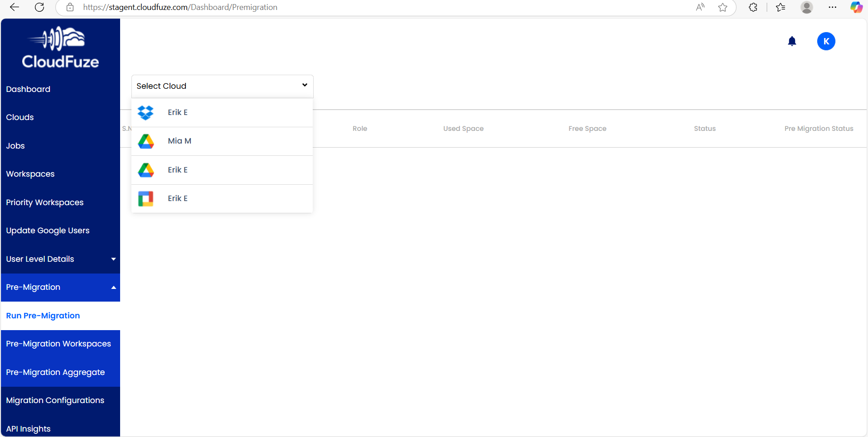Open Migration Configurations page

point(55,401)
